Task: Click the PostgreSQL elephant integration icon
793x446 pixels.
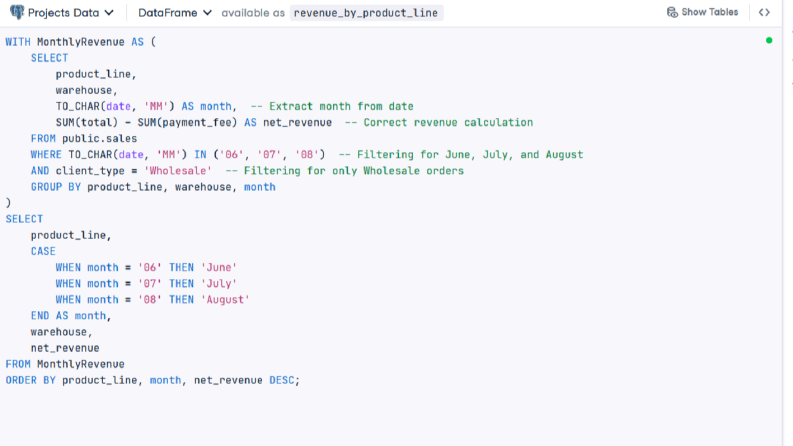Action: [x=17, y=12]
